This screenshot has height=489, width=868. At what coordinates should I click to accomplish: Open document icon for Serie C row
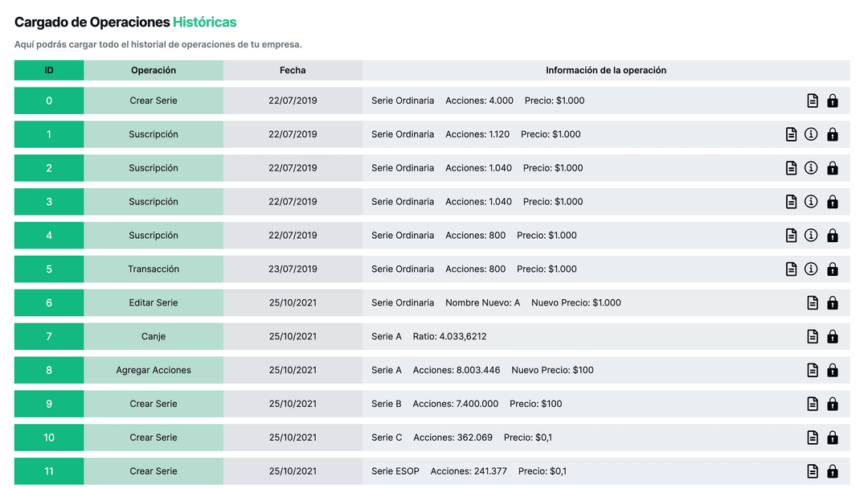pyautogui.click(x=813, y=438)
